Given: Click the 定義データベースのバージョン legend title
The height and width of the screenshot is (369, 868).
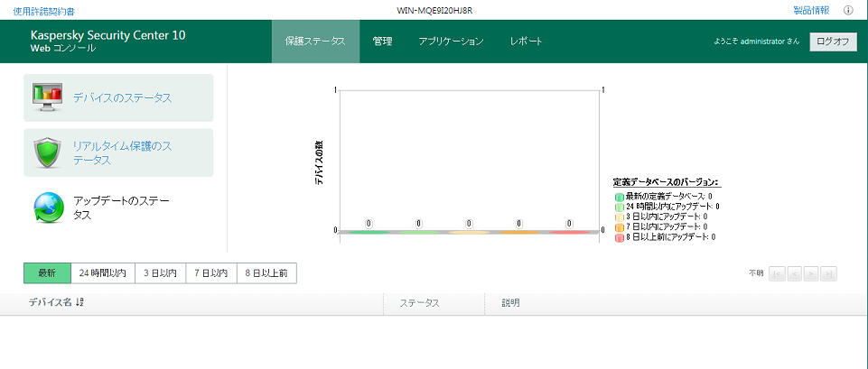Looking at the screenshot, I should [667, 182].
